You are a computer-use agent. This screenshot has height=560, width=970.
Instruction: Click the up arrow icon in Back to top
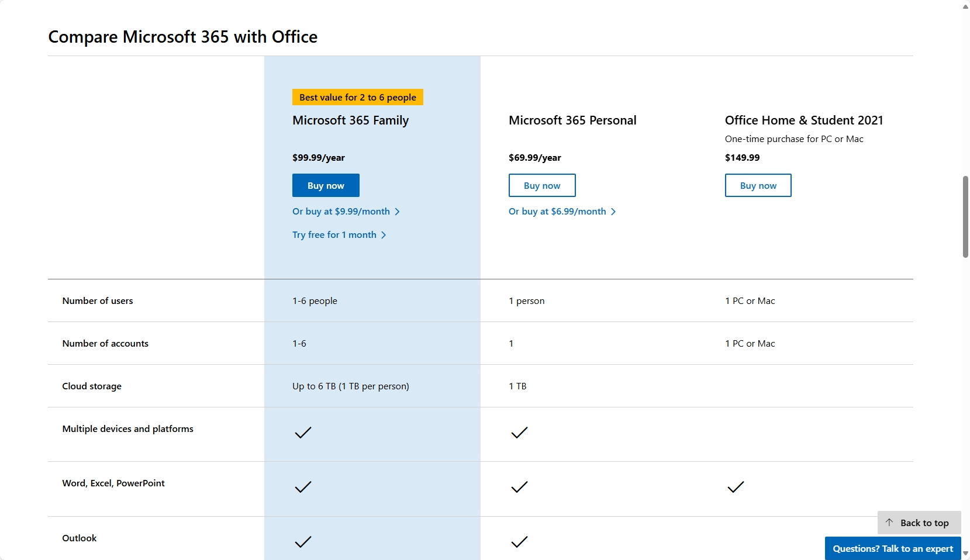[x=889, y=523]
